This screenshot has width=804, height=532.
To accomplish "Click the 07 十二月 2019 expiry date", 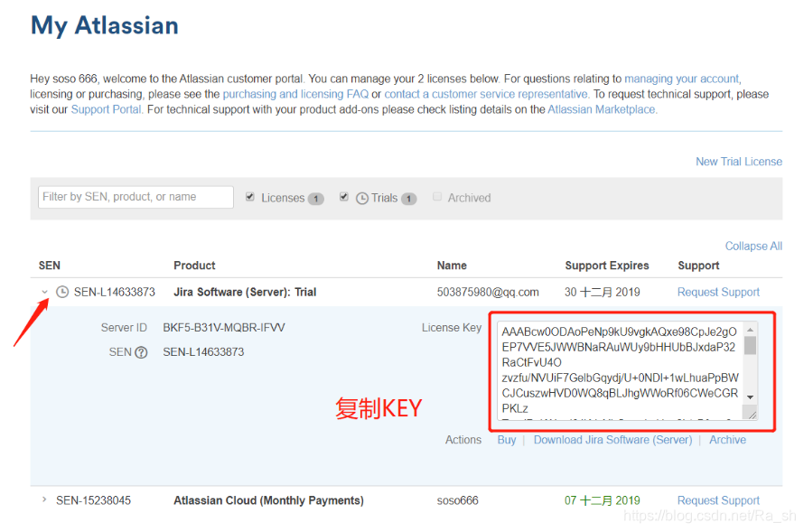I will coord(603,500).
